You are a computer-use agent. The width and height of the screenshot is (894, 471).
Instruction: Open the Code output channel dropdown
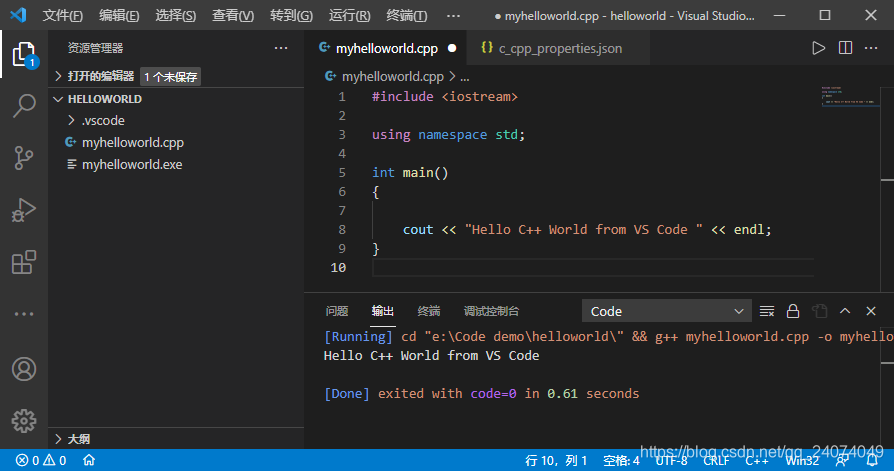[667, 311]
